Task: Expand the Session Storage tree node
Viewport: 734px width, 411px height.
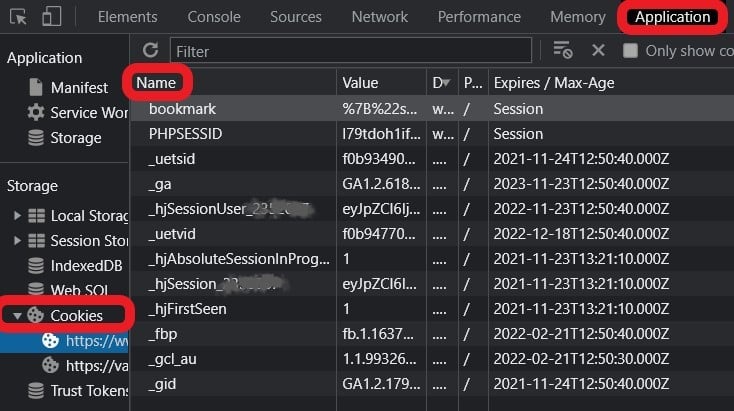Action: (x=17, y=241)
